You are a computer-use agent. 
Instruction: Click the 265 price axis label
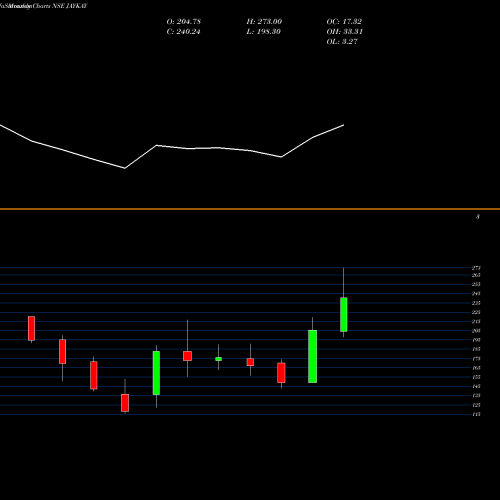pos(476,275)
